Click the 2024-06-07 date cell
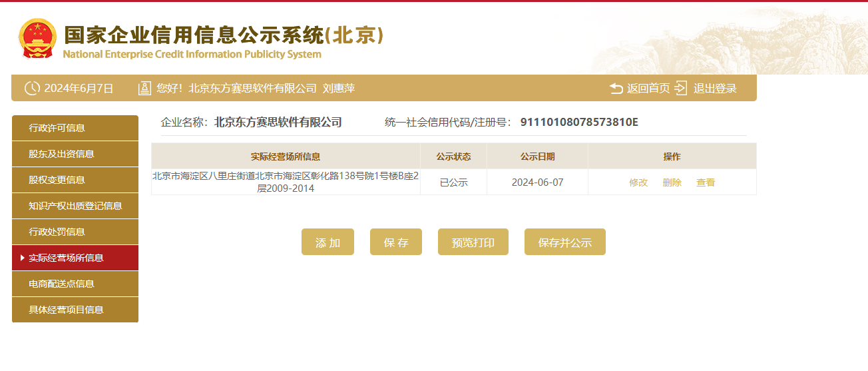Screen dimensions: 868x371 (537, 183)
